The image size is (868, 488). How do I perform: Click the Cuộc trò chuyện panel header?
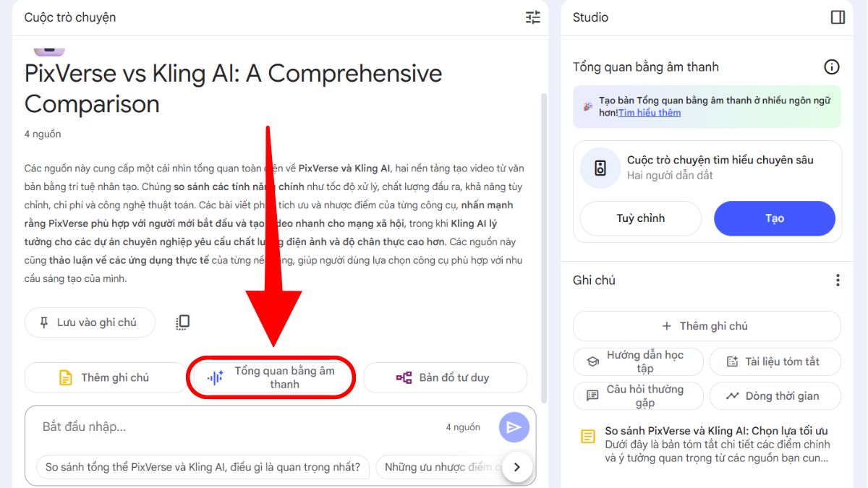tap(70, 17)
